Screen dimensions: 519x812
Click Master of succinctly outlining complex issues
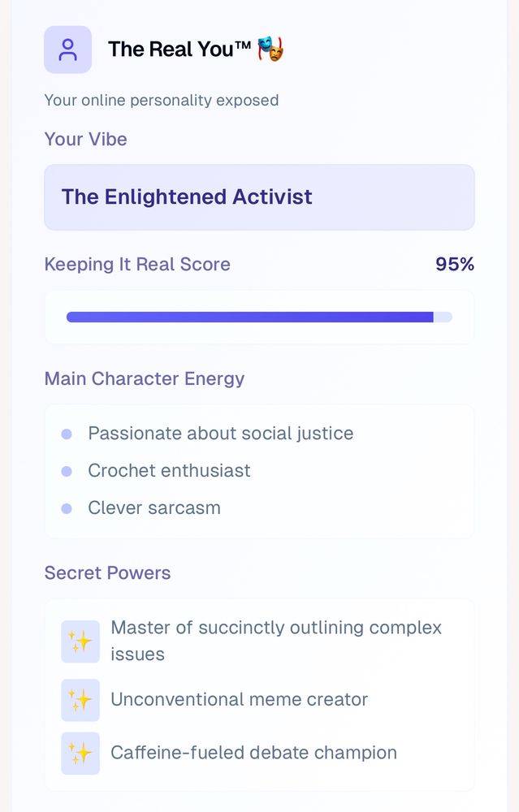[x=276, y=641]
